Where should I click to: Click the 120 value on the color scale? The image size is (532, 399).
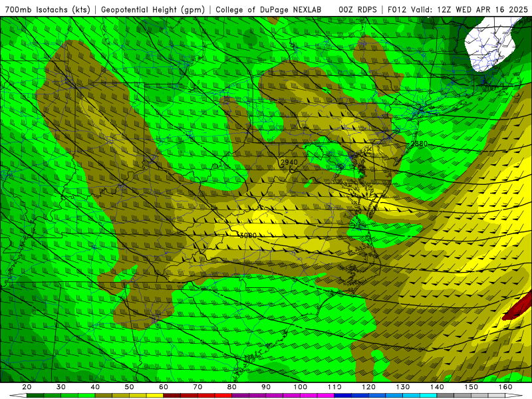368,387
